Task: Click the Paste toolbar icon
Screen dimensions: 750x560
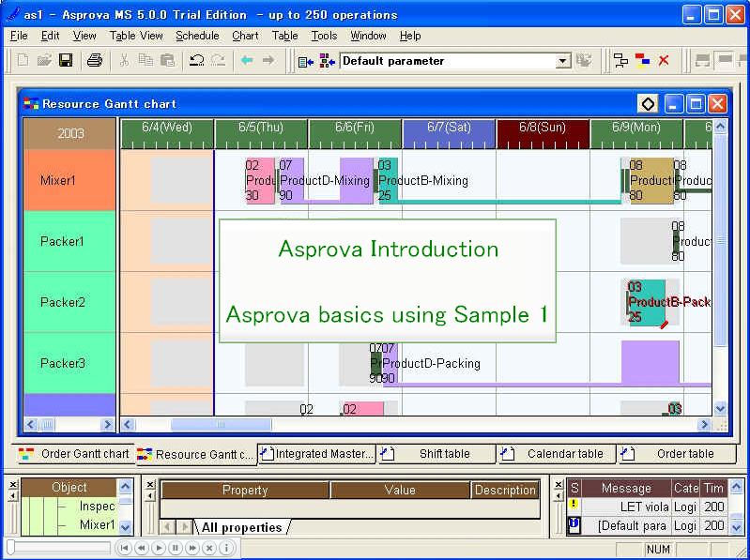Action: click(x=167, y=60)
